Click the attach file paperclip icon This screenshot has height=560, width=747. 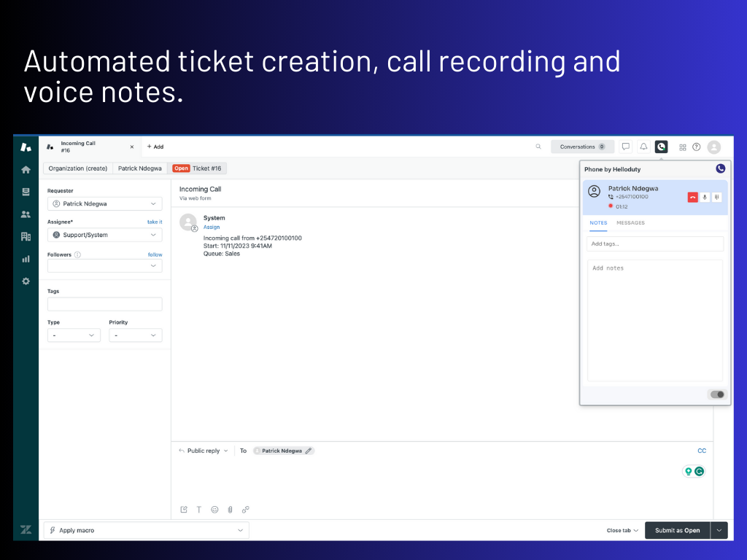click(x=230, y=510)
